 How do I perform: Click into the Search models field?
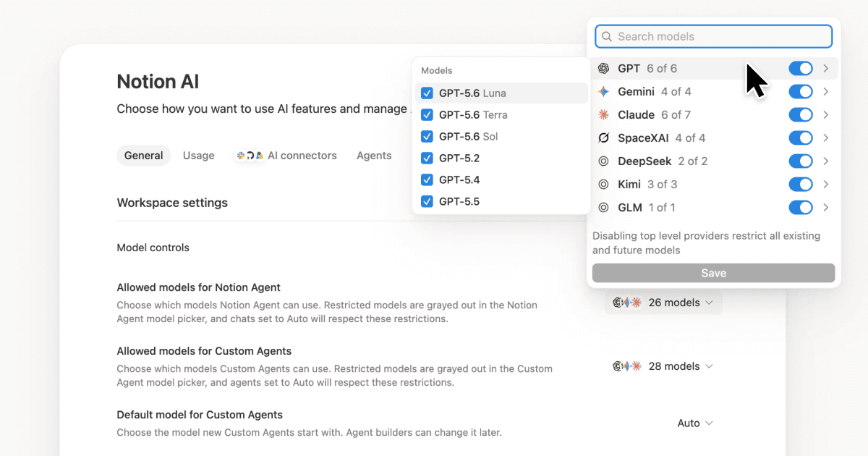point(713,36)
